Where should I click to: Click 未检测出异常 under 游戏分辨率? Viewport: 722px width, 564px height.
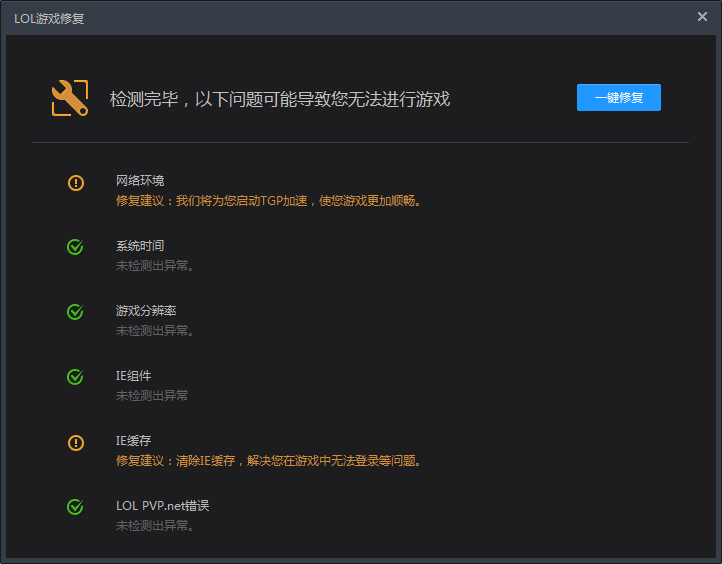[x=155, y=331]
